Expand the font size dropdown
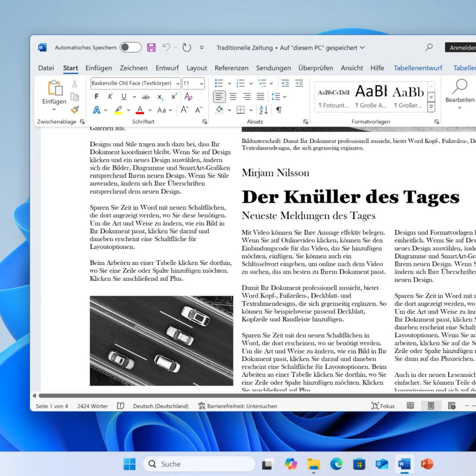This screenshot has width=476, height=476. [x=200, y=84]
